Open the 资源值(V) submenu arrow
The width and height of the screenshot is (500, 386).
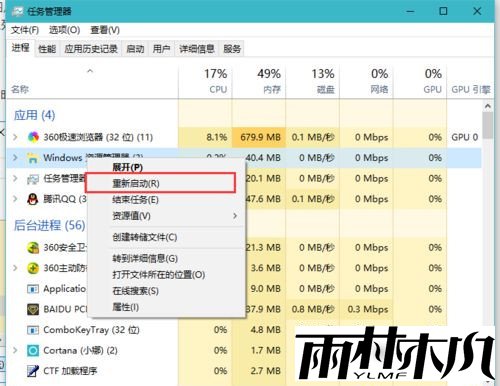(235, 216)
